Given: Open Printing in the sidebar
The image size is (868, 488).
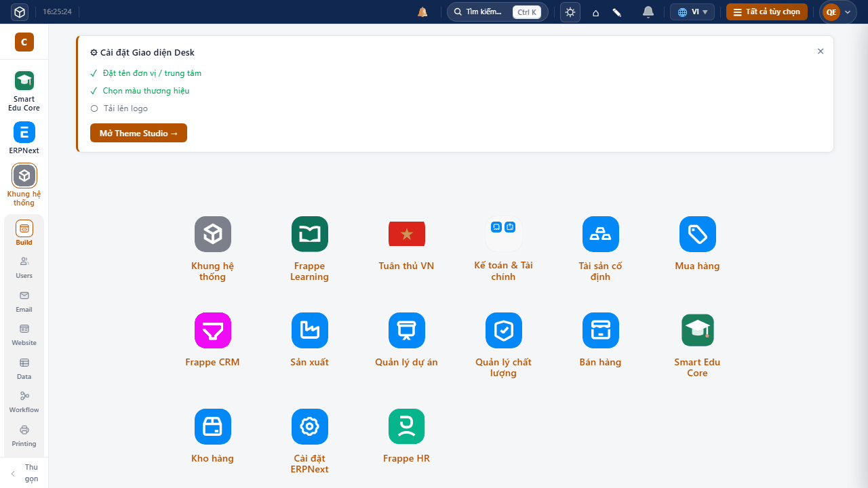Looking at the screenshot, I should 24,436.
